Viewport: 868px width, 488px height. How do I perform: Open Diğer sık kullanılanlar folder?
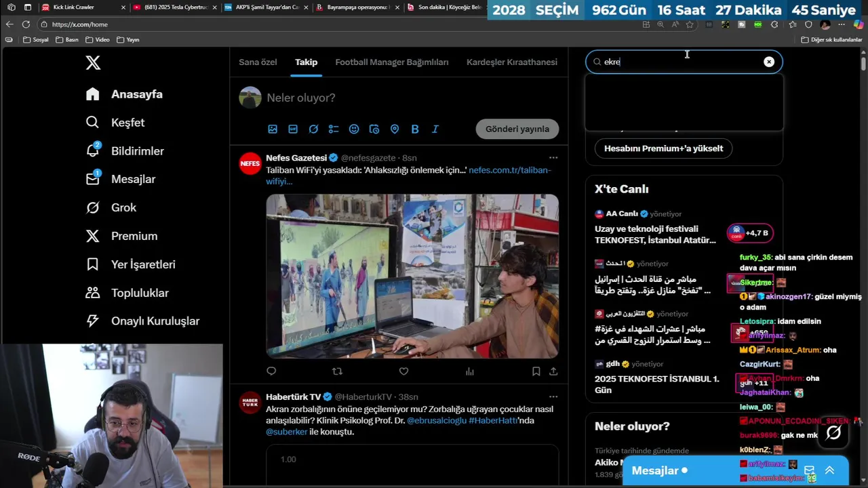(x=831, y=40)
